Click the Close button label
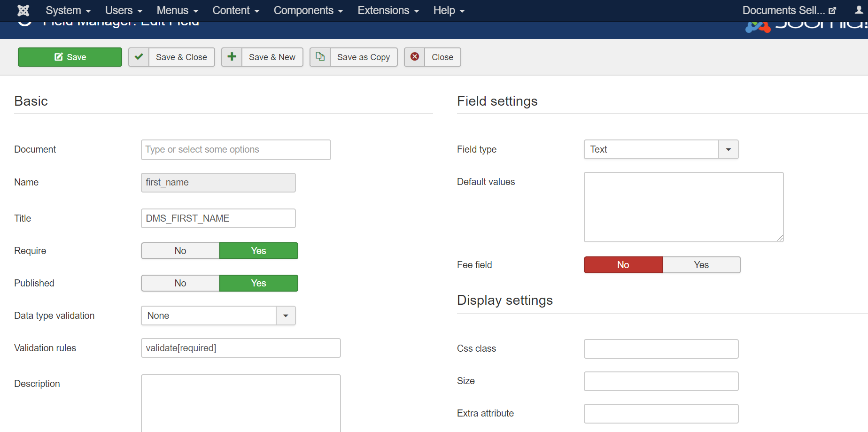 tap(442, 57)
